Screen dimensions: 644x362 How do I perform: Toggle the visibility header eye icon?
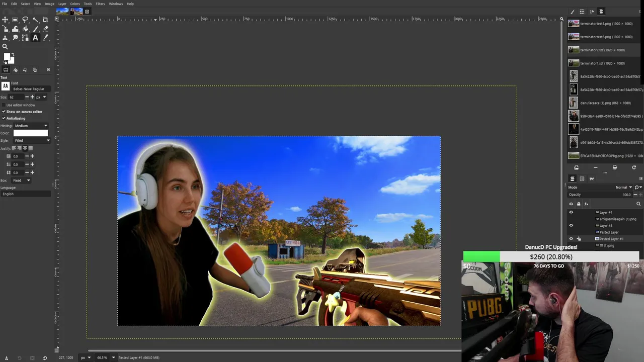click(x=571, y=204)
